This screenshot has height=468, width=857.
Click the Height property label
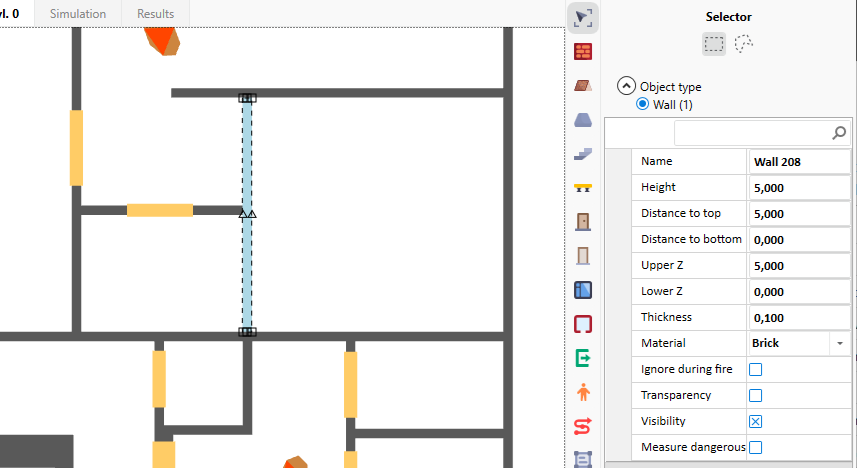pos(658,187)
